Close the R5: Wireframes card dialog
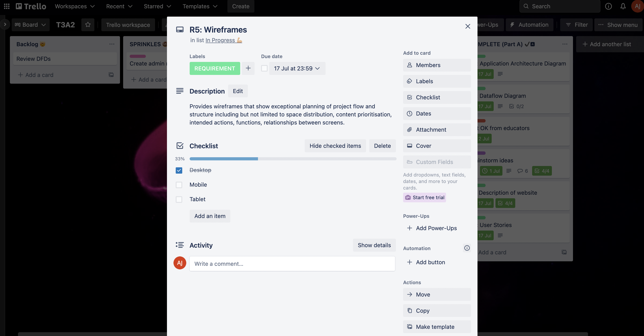Screen dimensions: 644x336 coord(468,26)
